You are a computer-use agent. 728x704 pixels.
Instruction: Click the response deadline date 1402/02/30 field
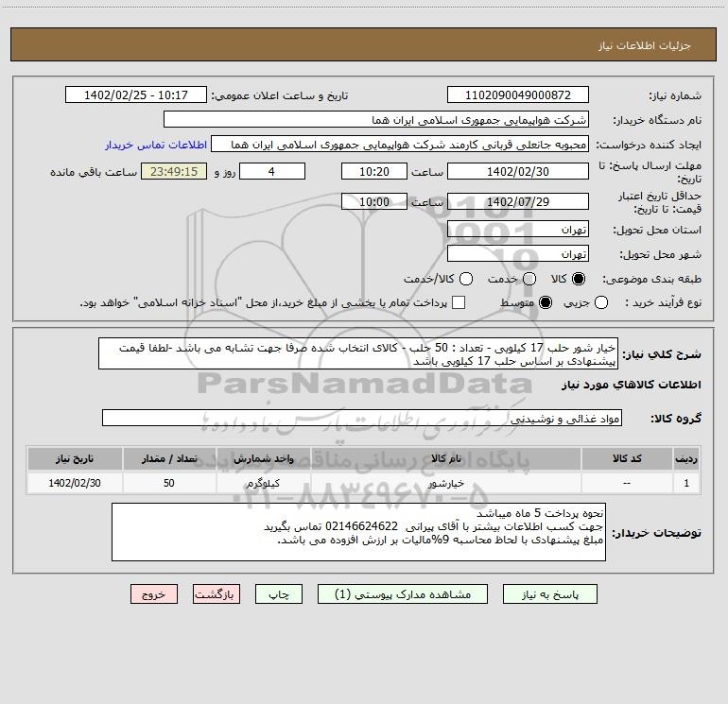click(x=518, y=171)
